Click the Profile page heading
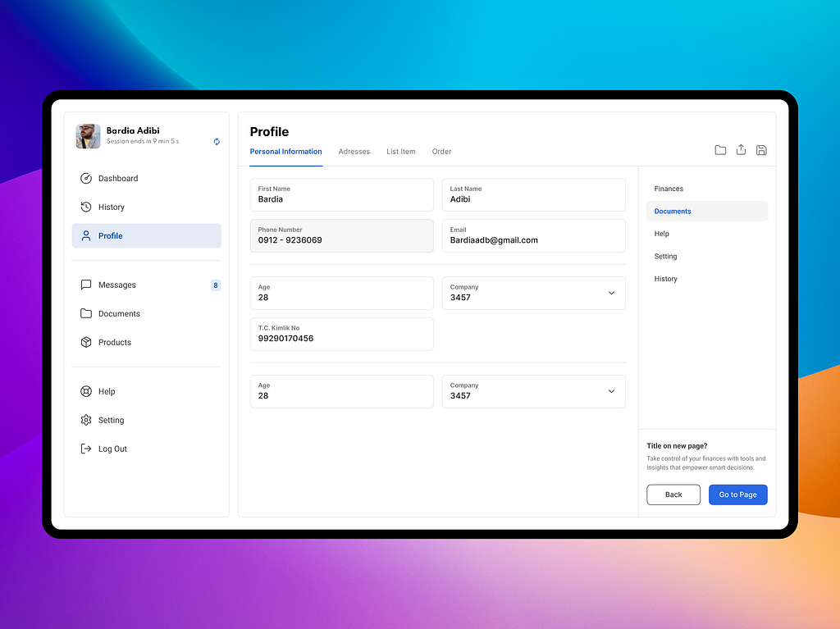The width and height of the screenshot is (840, 629). click(269, 132)
